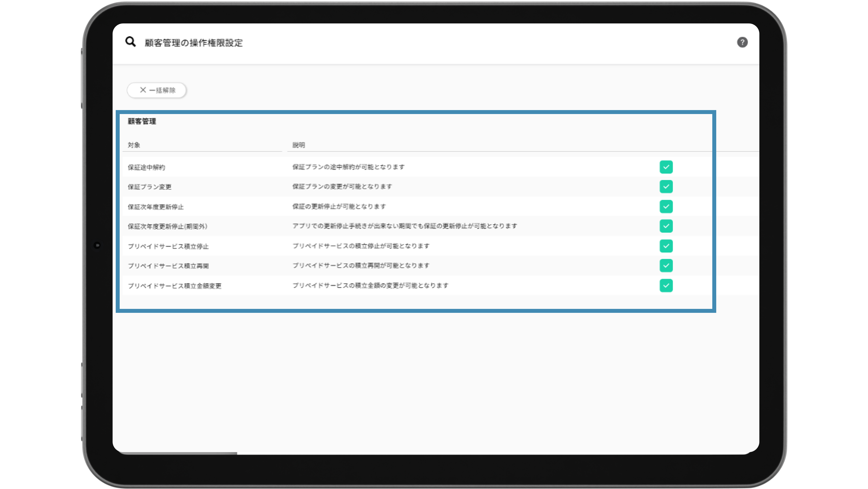Disable プリペイドサービス積立金額変更 checkbox
The height and width of the screenshot is (489, 868).
click(x=666, y=286)
